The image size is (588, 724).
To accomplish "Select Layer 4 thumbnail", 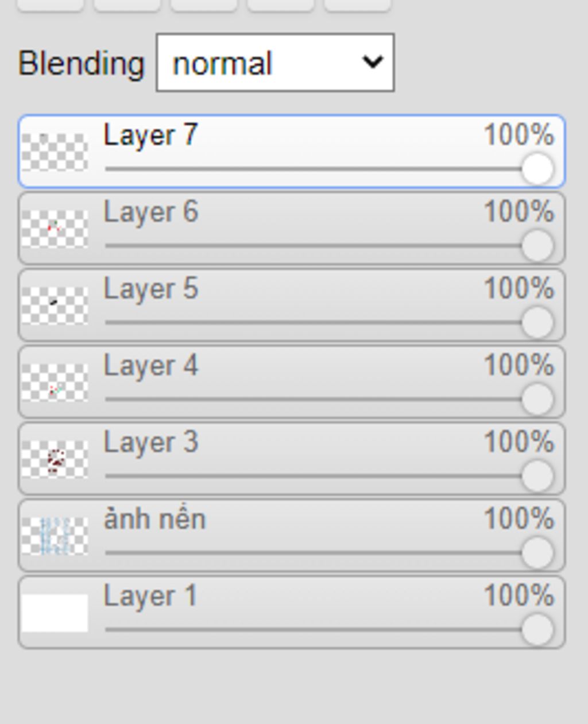I will point(55,383).
